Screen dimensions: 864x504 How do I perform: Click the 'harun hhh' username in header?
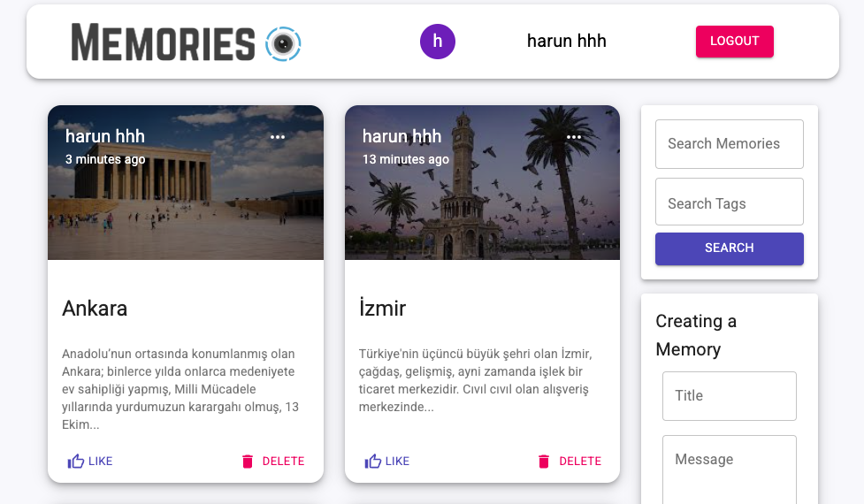click(x=566, y=42)
